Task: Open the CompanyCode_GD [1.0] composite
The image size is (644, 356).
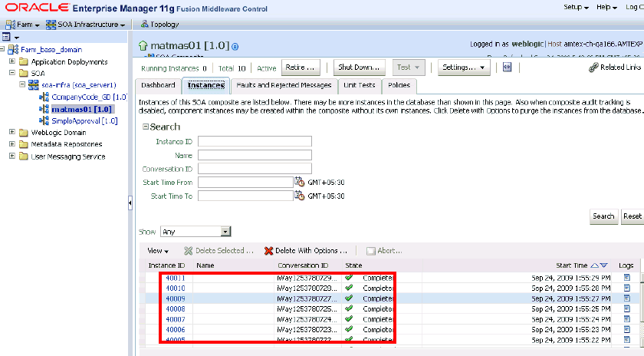Action: (x=89, y=97)
